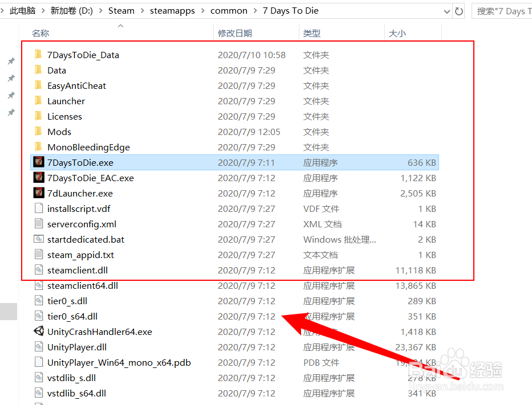Click the MonoBleedingEdge folder icon

click(38, 147)
